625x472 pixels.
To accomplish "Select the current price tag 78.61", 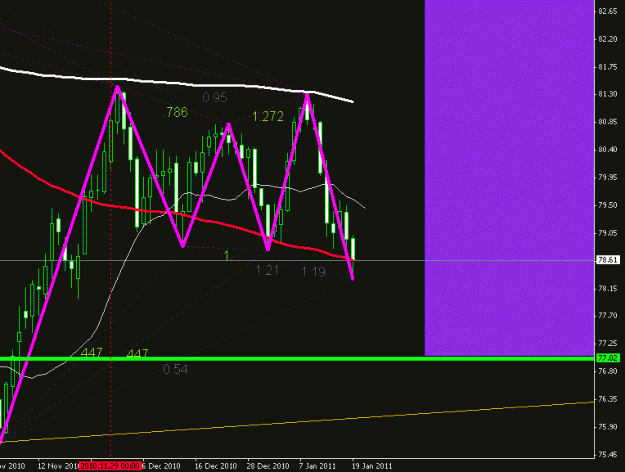I will click(x=607, y=260).
